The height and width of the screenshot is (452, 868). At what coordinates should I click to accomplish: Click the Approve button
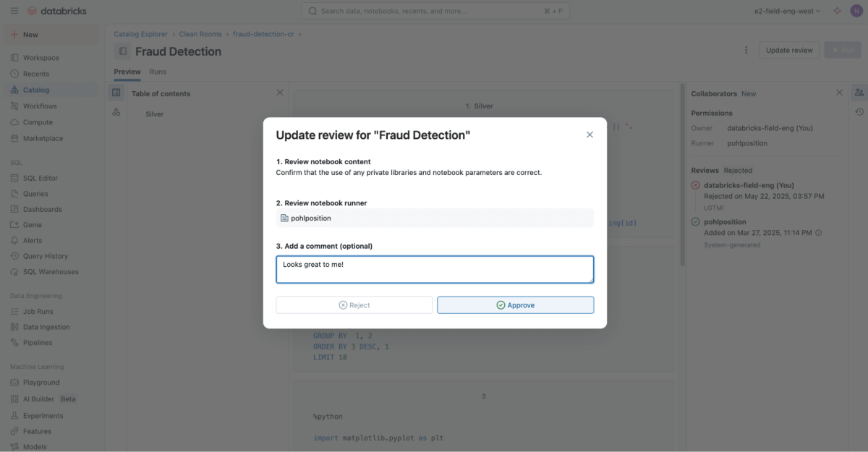515,305
